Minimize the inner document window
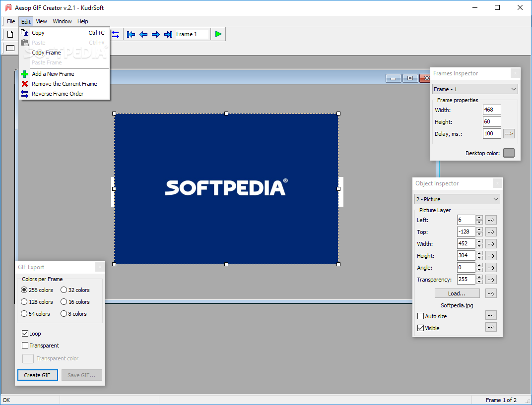Image resolution: width=532 pixels, height=405 pixels. tap(393, 79)
